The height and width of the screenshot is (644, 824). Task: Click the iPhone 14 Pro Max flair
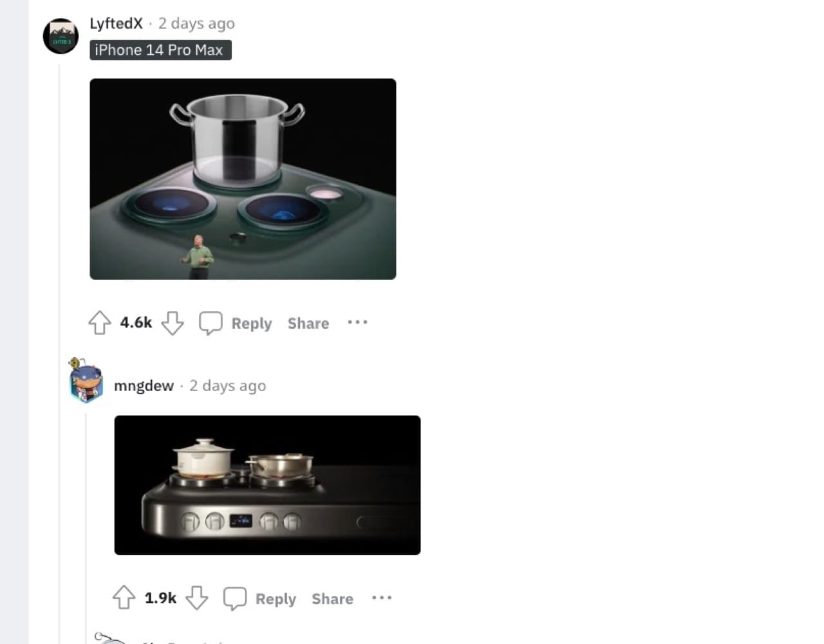coord(160,50)
